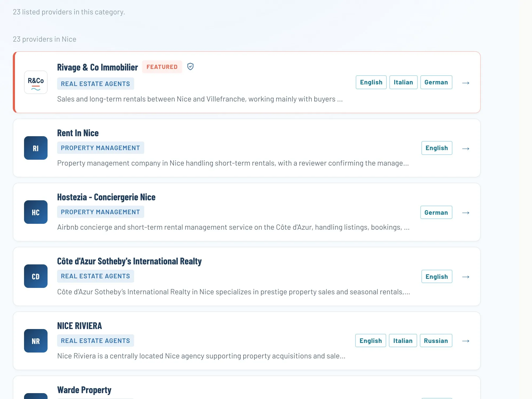Click Hostezia description about Airbnb concierge
Image resolution: width=532 pixels, height=399 pixels.
tap(233, 227)
